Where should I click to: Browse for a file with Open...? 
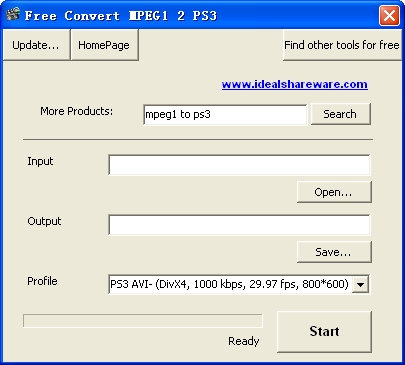coord(334,192)
